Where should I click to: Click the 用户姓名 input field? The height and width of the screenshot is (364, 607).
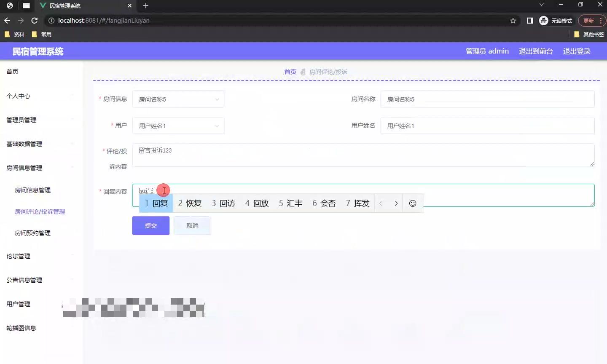click(487, 126)
